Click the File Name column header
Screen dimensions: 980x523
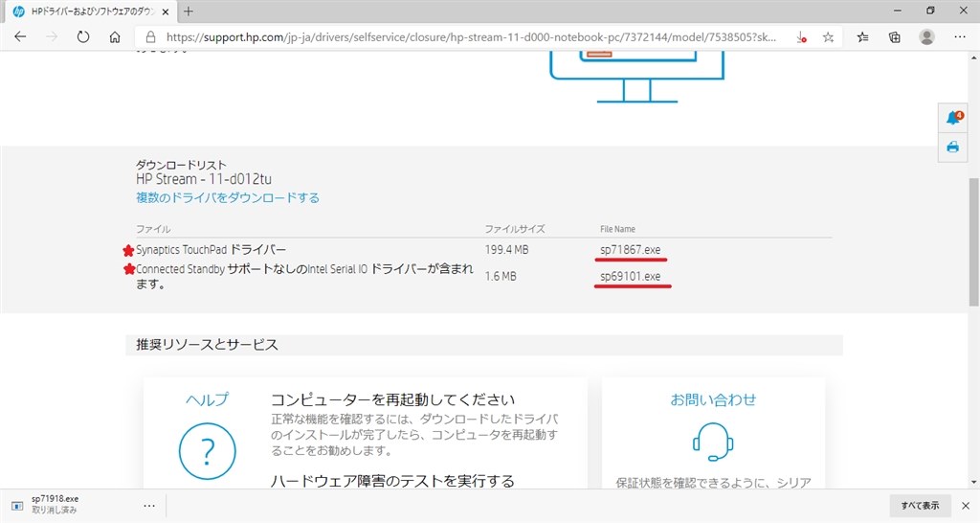pyautogui.click(x=617, y=229)
